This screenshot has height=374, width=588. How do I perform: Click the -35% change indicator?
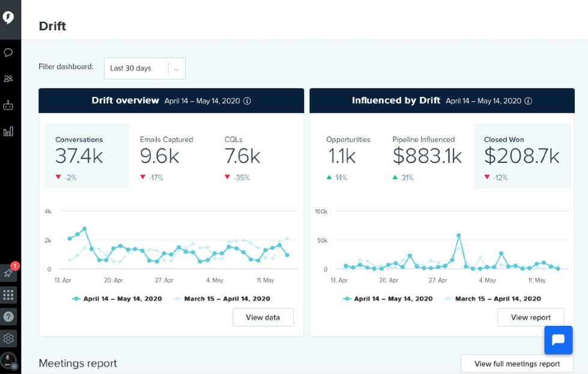pos(237,177)
